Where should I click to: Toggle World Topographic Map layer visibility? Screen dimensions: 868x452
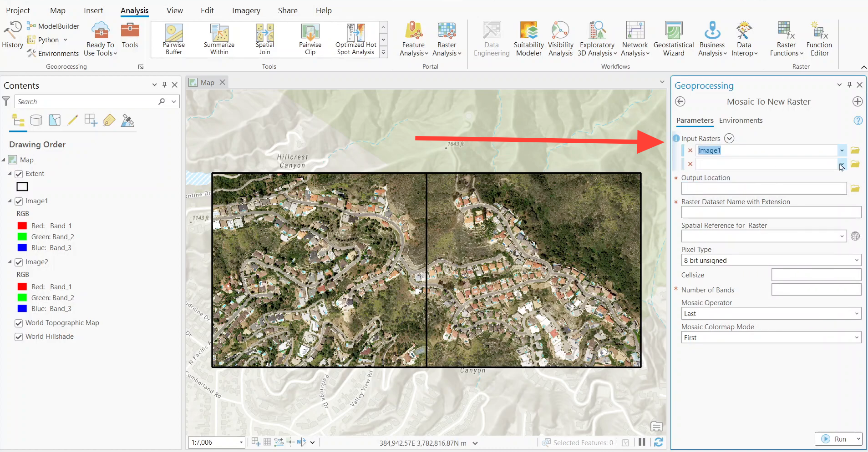(19, 323)
